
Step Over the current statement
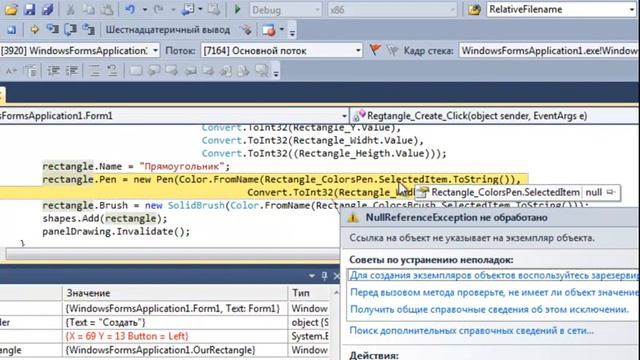click(70, 29)
